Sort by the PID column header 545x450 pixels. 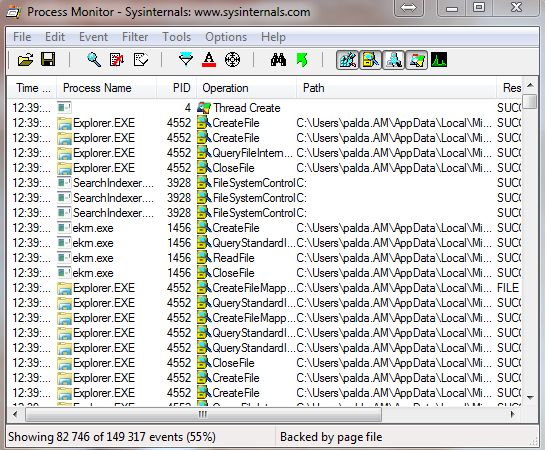tap(177, 88)
